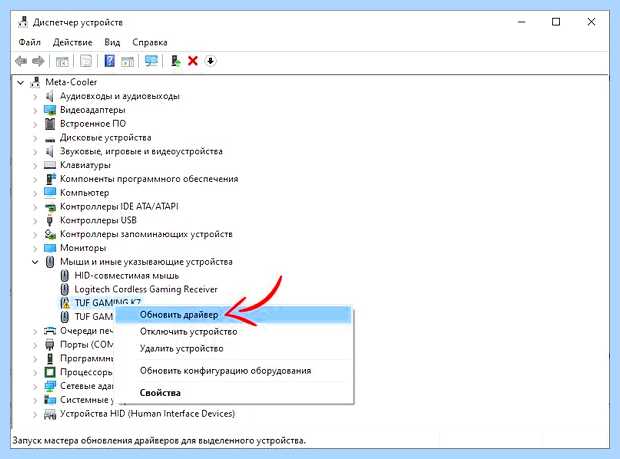Viewport: 620px width, 459px height.
Task: Open the Вид menu
Action: pos(112,42)
